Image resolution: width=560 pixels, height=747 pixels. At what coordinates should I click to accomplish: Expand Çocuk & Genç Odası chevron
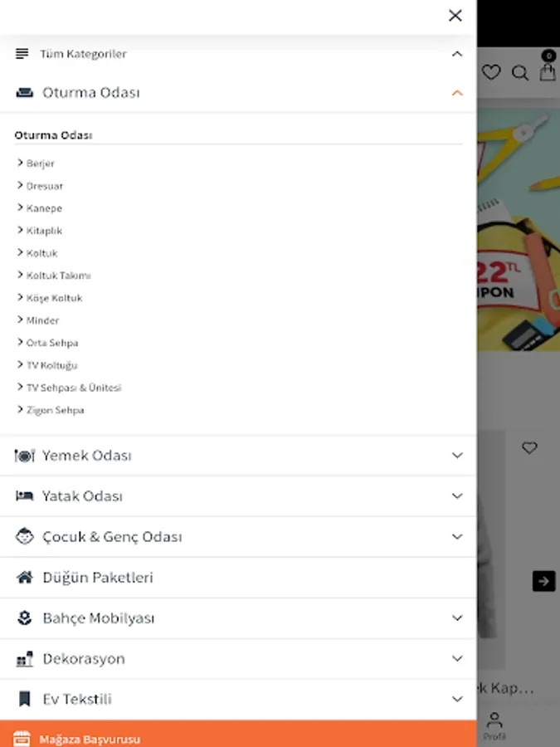[x=457, y=537]
